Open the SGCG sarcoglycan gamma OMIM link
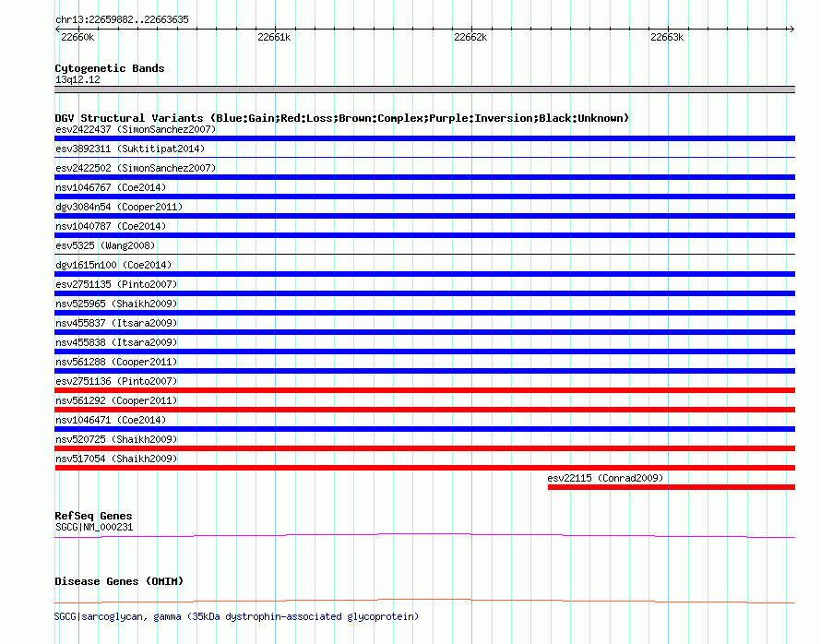This screenshot has width=821, height=644. [236, 616]
